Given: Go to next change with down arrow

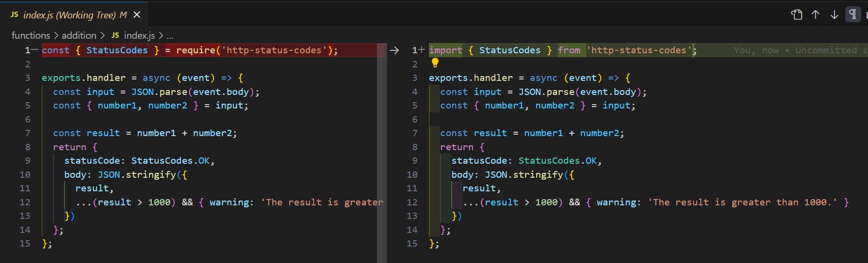Looking at the screenshot, I should pos(834,15).
